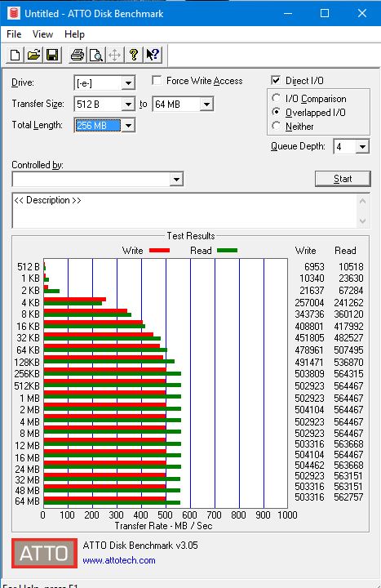
Task: Click the ATTO logo image
Action: (x=44, y=553)
